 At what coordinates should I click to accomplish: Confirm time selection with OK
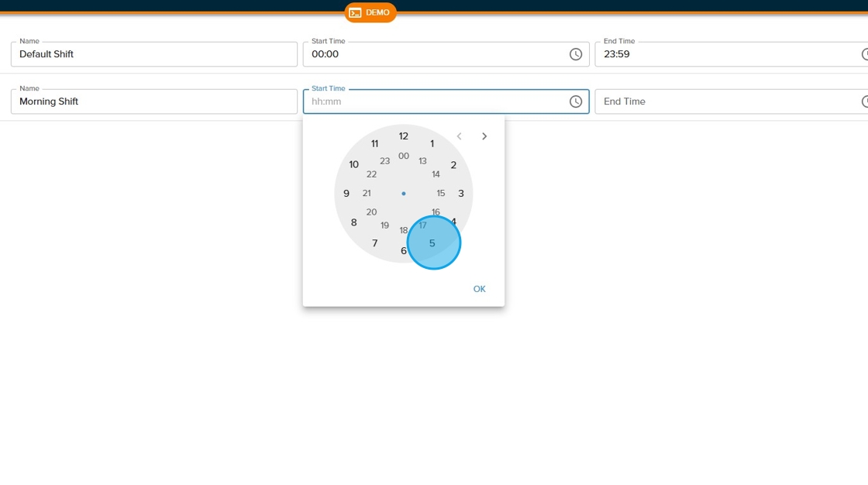(x=479, y=289)
